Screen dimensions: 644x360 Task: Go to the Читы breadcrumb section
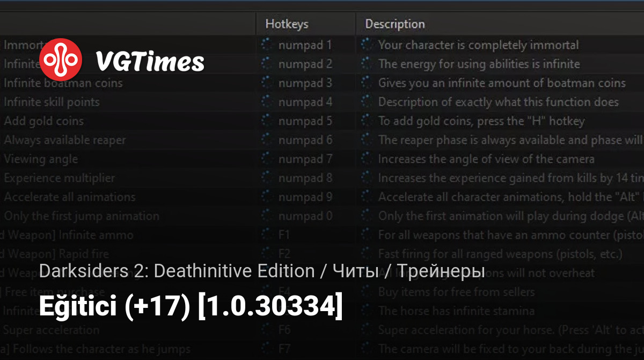pyautogui.click(x=354, y=271)
